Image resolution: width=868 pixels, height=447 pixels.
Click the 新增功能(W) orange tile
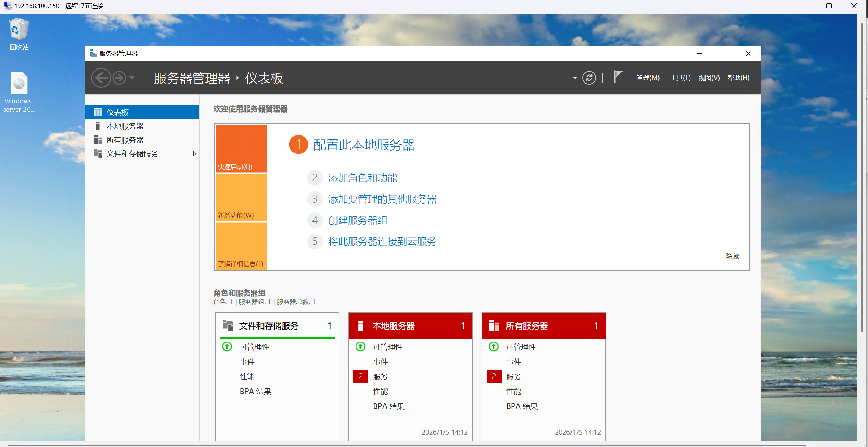(x=241, y=198)
